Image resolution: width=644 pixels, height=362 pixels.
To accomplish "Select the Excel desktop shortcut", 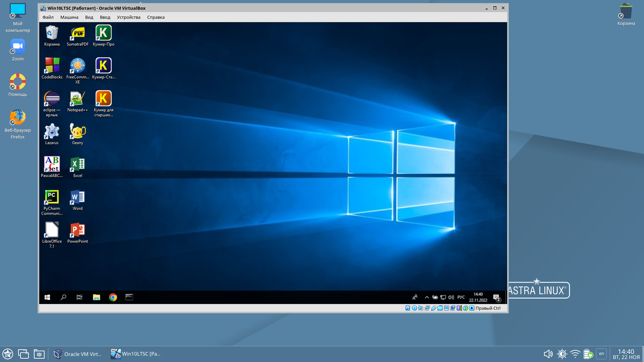I will tap(78, 167).
